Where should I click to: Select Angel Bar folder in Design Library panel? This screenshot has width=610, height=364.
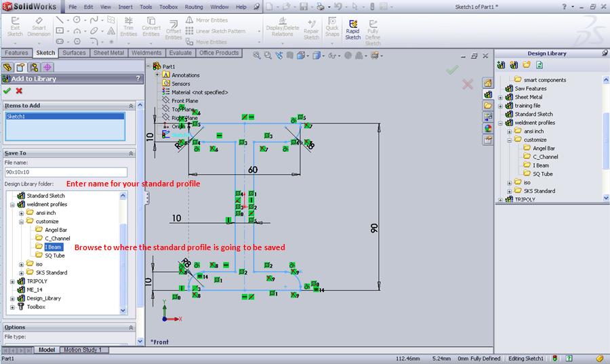tap(544, 148)
